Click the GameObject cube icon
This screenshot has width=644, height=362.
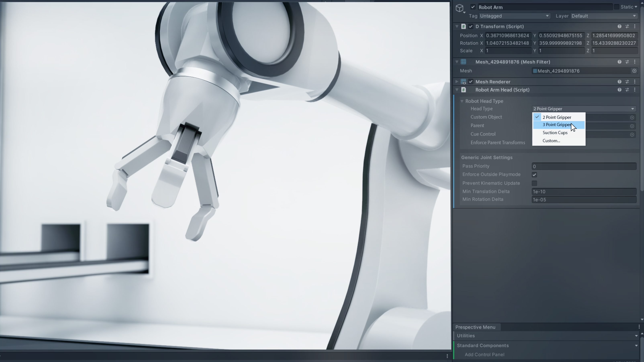pos(459,8)
